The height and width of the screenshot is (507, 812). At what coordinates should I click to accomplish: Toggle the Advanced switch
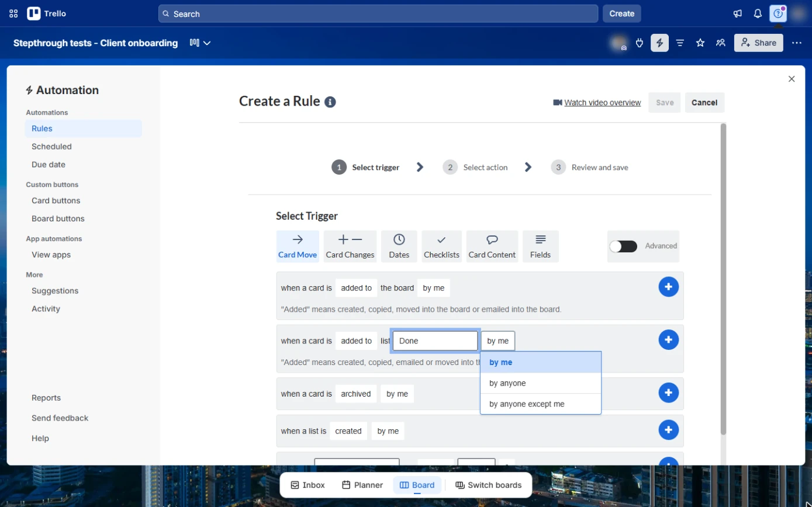[x=623, y=246]
